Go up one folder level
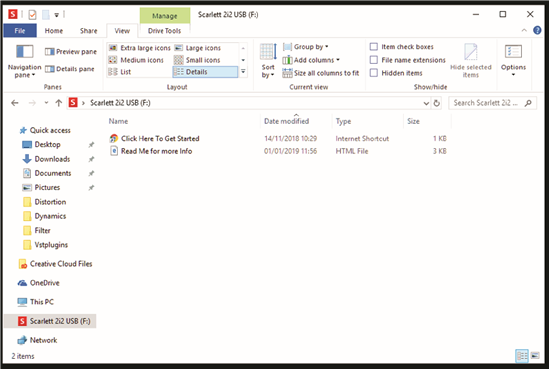Image resolution: width=549 pixels, height=369 pixels. click(x=58, y=103)
